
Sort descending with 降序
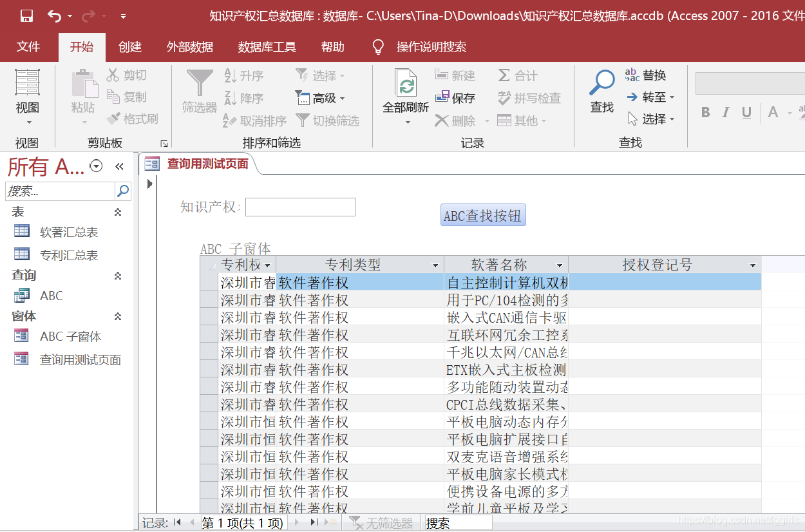point(244,98)
